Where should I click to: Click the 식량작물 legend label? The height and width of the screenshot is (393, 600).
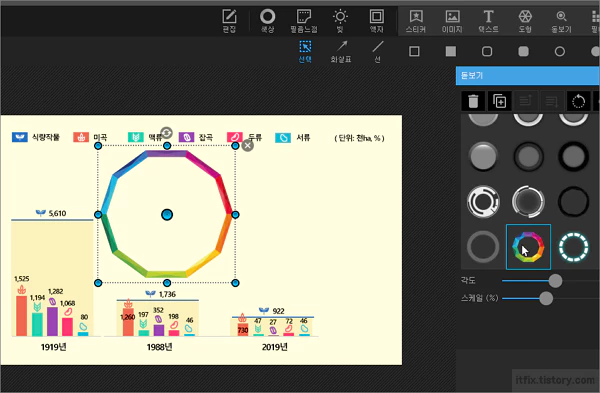click(x=46, y=137)
